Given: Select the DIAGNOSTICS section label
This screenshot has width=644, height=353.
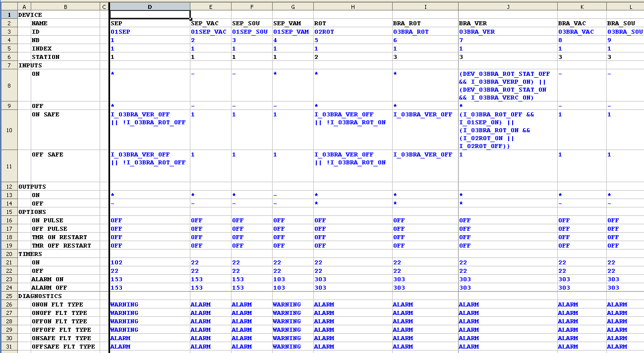Looking at the screenshot, I should click(x=40, y=296).
